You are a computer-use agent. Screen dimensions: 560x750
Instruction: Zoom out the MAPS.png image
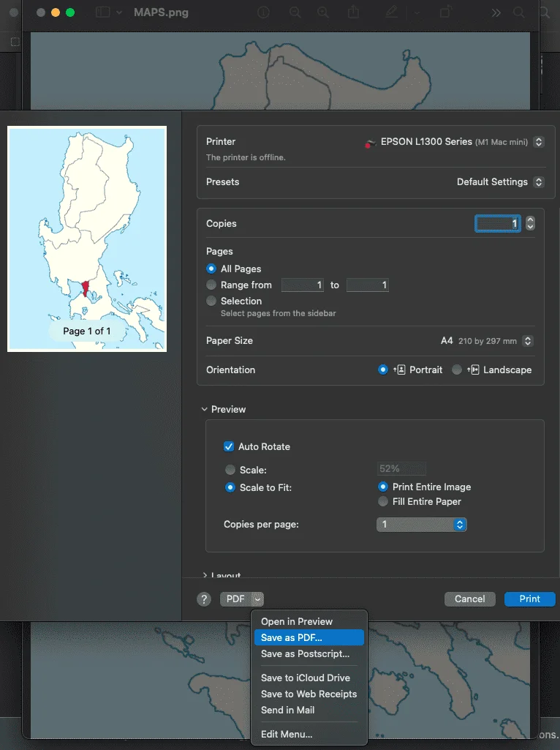[x=295, y=12]
